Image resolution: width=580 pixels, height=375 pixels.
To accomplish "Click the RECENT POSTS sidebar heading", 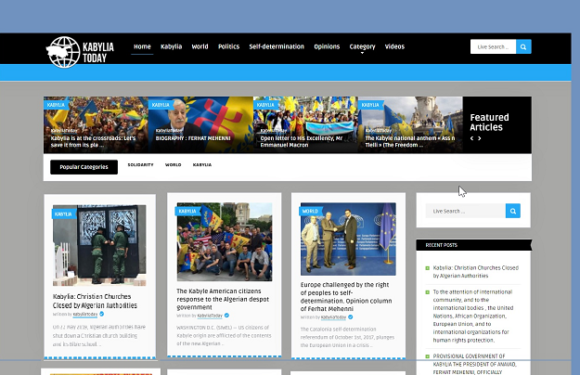I will click(441, 245).
